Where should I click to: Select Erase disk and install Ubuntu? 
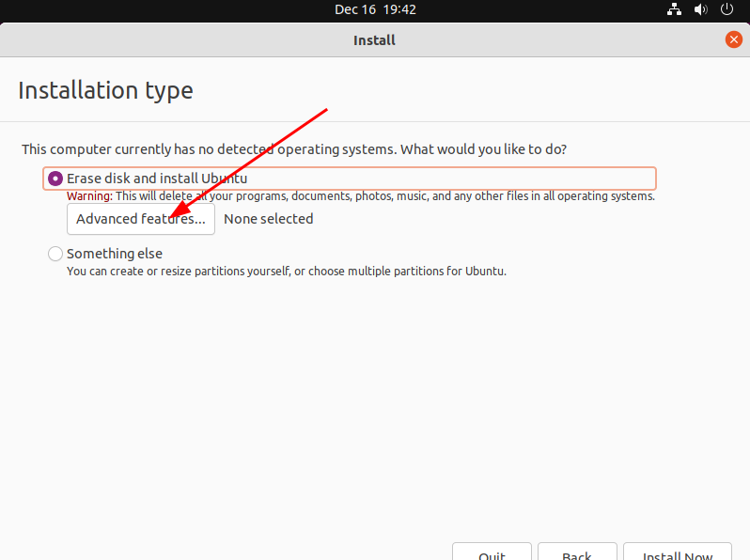click(x=350, y=179)
